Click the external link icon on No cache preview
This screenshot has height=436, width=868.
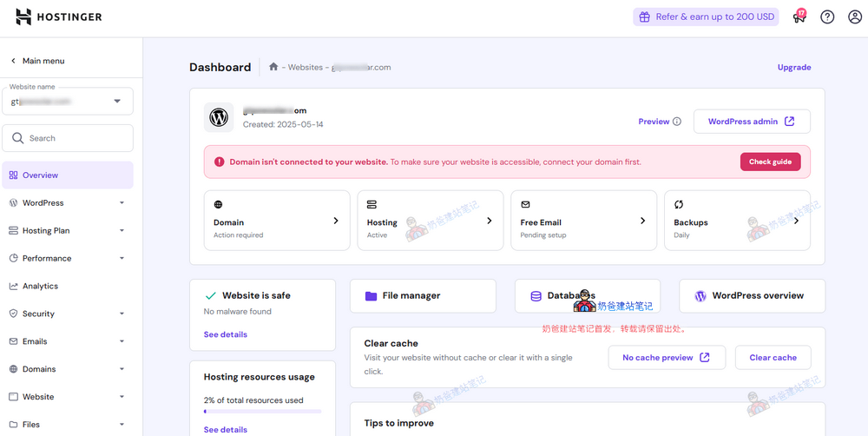704,357
